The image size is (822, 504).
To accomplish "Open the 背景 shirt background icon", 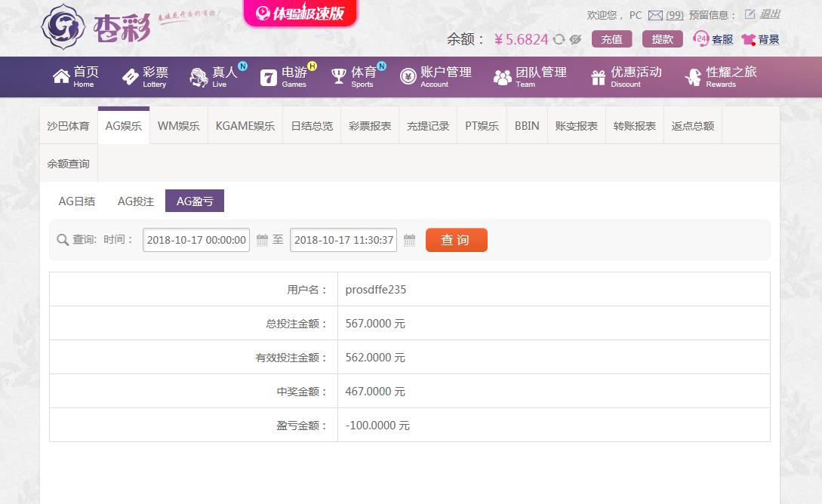I will tap(748, 40).
